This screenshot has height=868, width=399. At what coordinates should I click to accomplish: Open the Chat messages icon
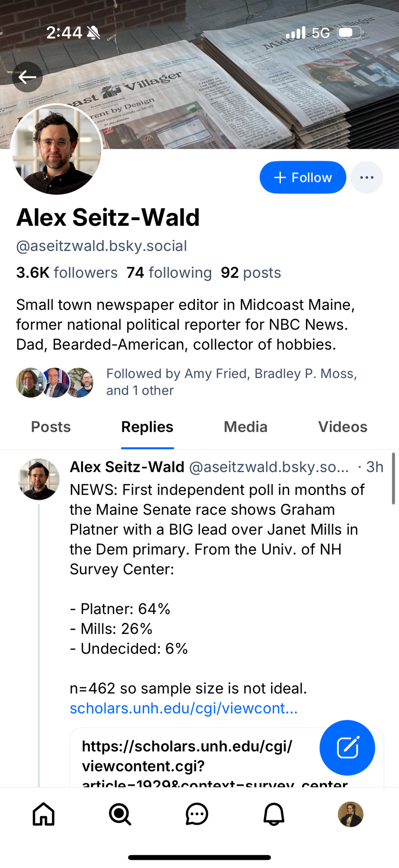[197, 814]
